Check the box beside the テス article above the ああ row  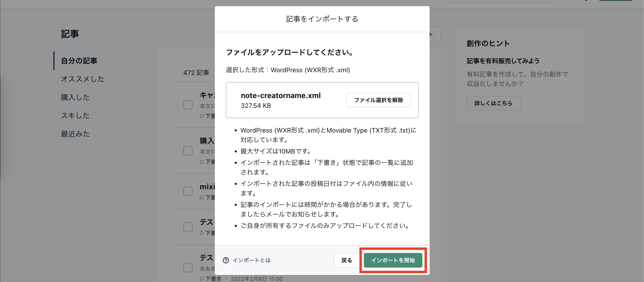pos(188,227)
